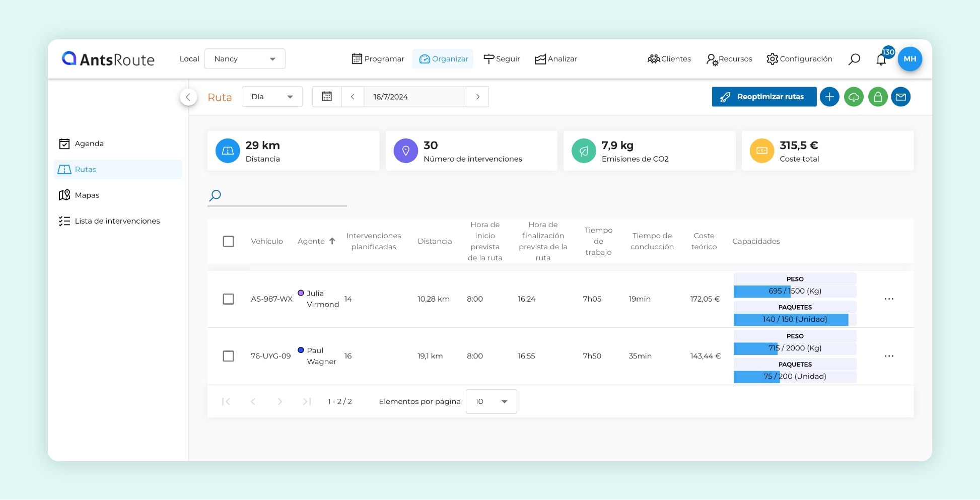The height and width of the screenshot is (500, 980).
Task: Expand the Día view dropdown
Action: 272,97
